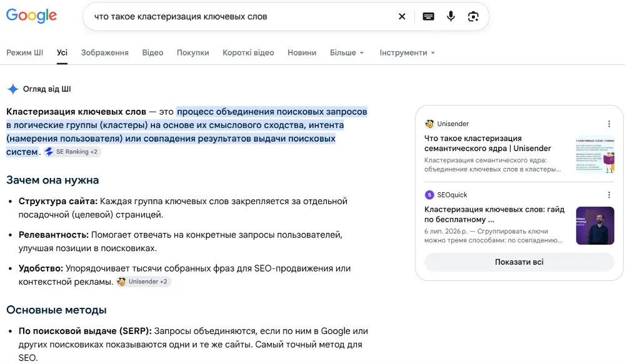Image resolution: width=625 pixels, height=364 pixels.
Task: Open the Зображення tab
Action: [x=105, y=52]
